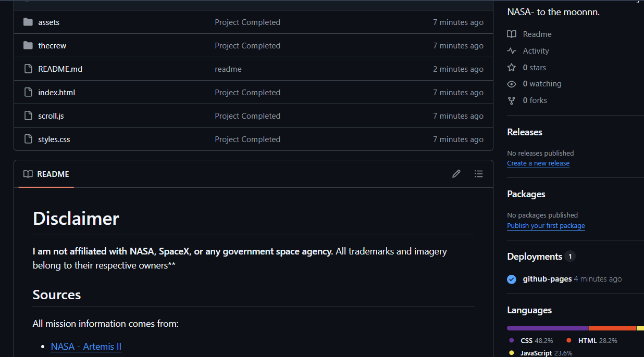
Task: Click the Activity pulse icon
Action: [x=512, y=51]
